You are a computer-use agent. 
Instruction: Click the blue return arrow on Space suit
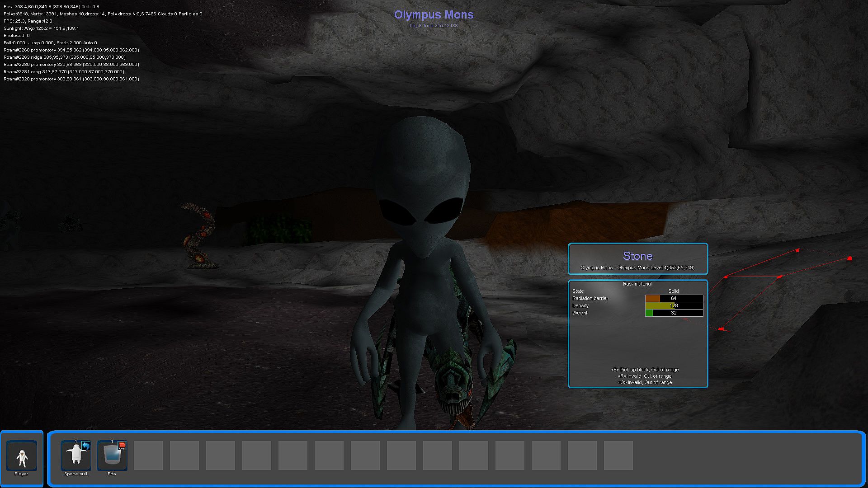click(85, 446)
